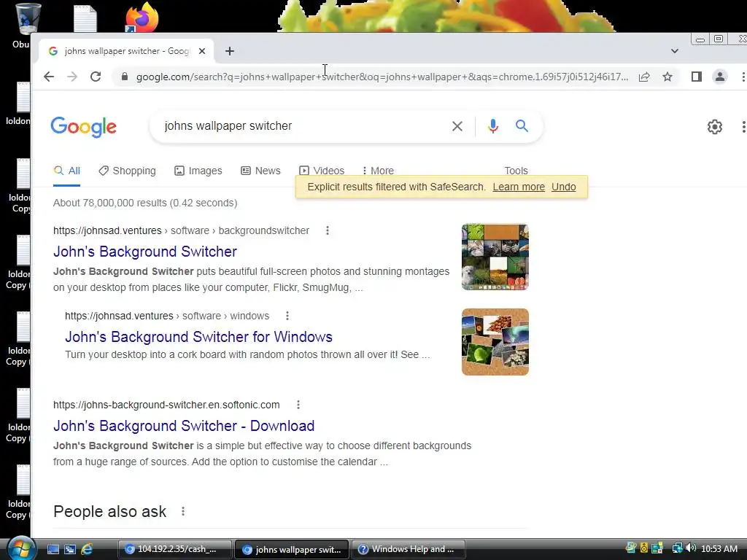Switch to the Videos tab
747x560 pixels.
[322, 170]
